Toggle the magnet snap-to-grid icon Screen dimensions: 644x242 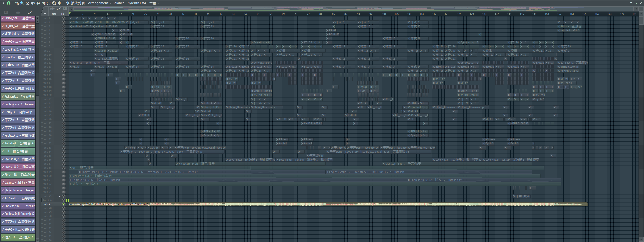[x=9, y=3]
